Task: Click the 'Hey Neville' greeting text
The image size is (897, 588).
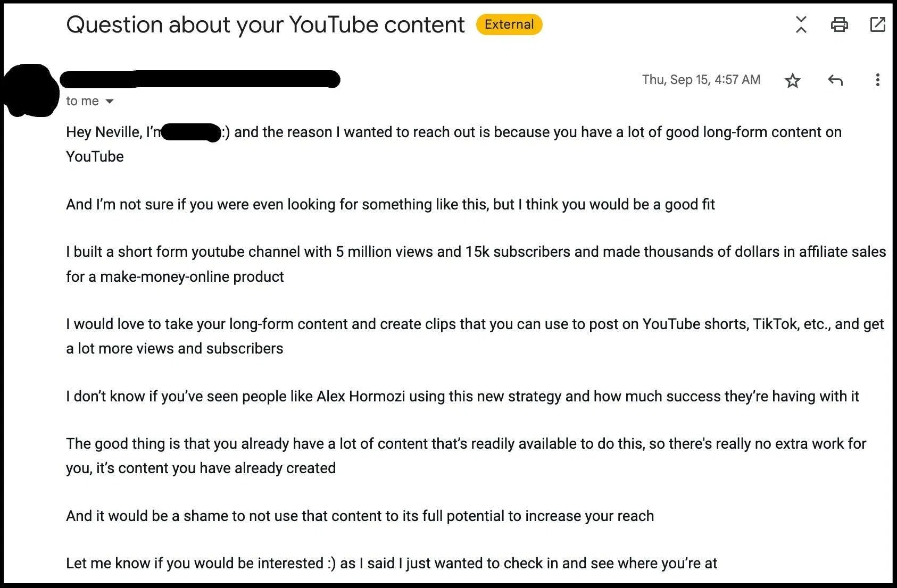Action: [x=103, y=132]
